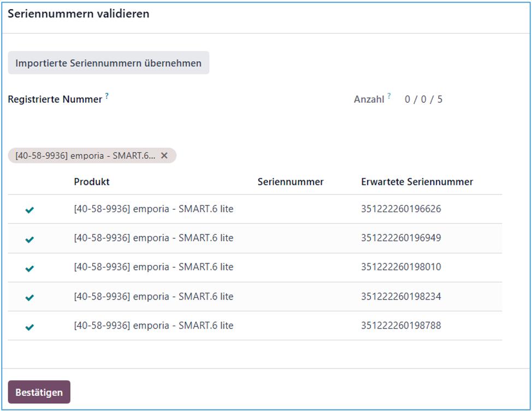Click the checkmark icon for serial 351222260196626
Screen dimensions: 532x411
[x=29, y=209]
